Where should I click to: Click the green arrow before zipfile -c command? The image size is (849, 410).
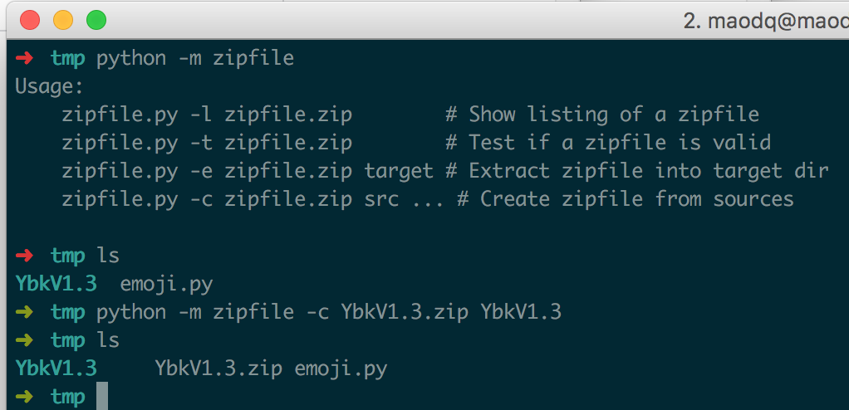(x=24, y=312)
